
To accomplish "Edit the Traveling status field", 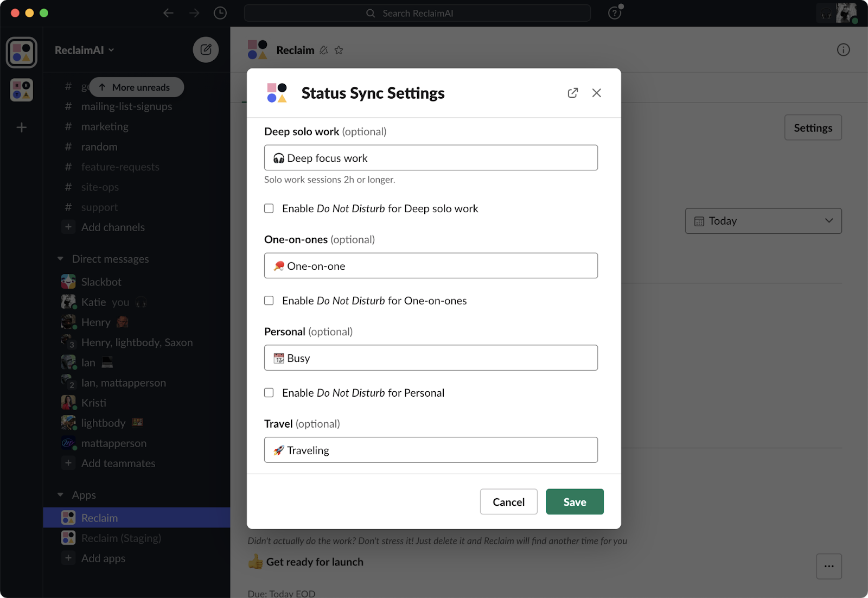I will pyautogui.click(x=431, y=450).
